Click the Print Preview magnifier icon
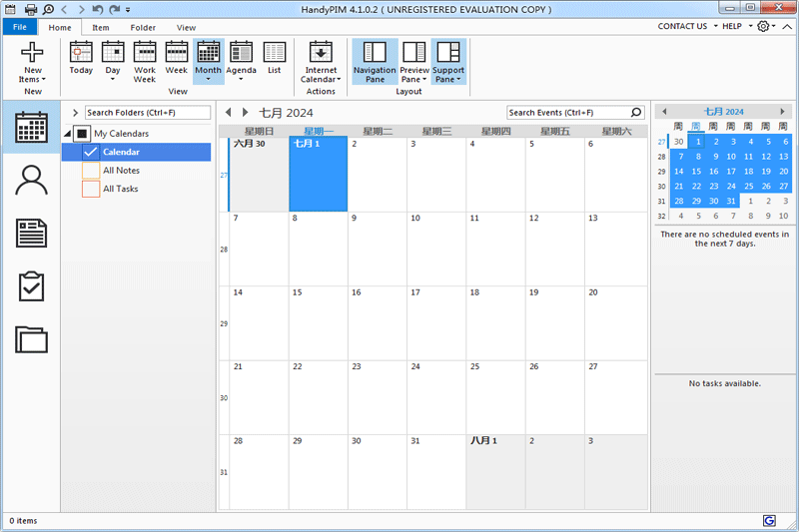Image resolution: width=799 pixels, height=532 pixels. (x=48, y=9)
